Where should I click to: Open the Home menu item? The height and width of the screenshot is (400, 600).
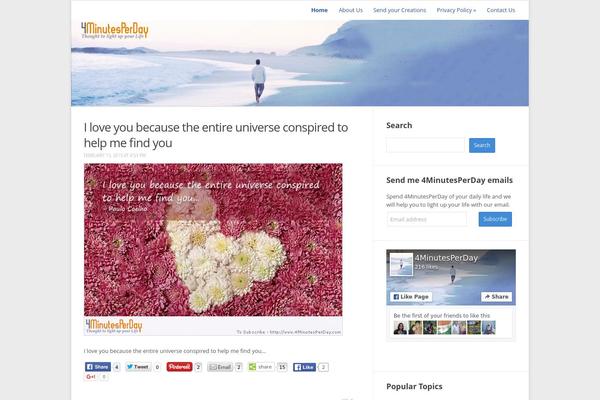pos(319,10)
